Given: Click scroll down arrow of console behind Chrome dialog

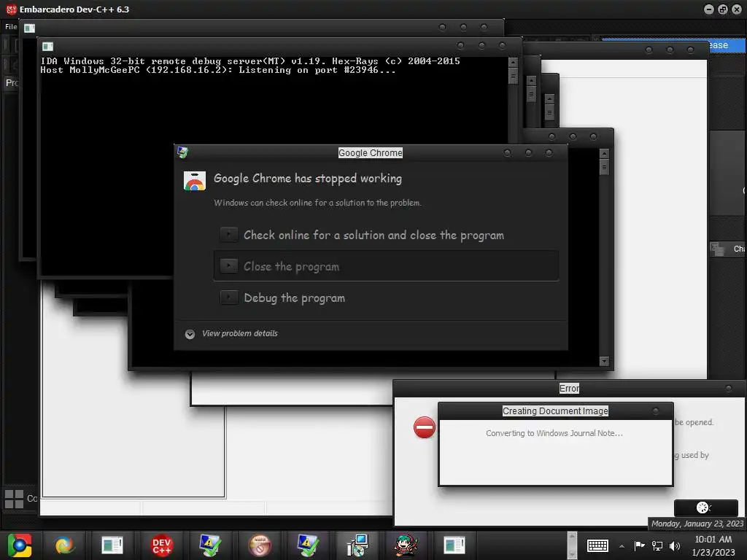Looking at the screenshot, I should point(604,361).
